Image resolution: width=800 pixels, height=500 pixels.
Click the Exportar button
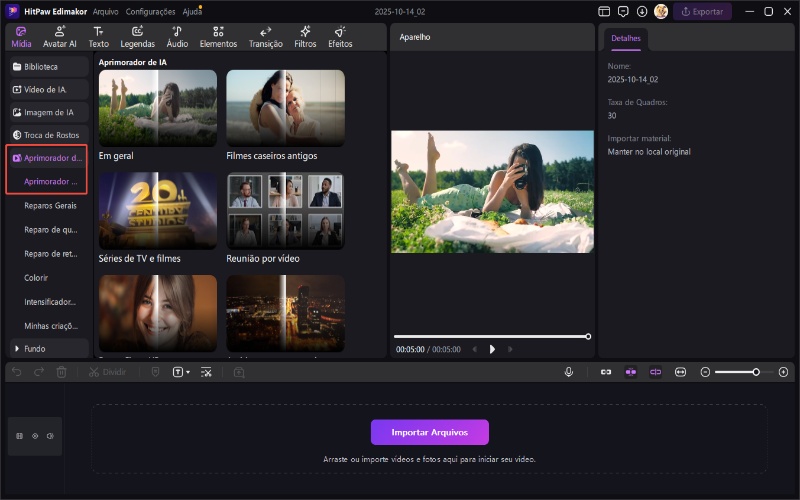702,12
